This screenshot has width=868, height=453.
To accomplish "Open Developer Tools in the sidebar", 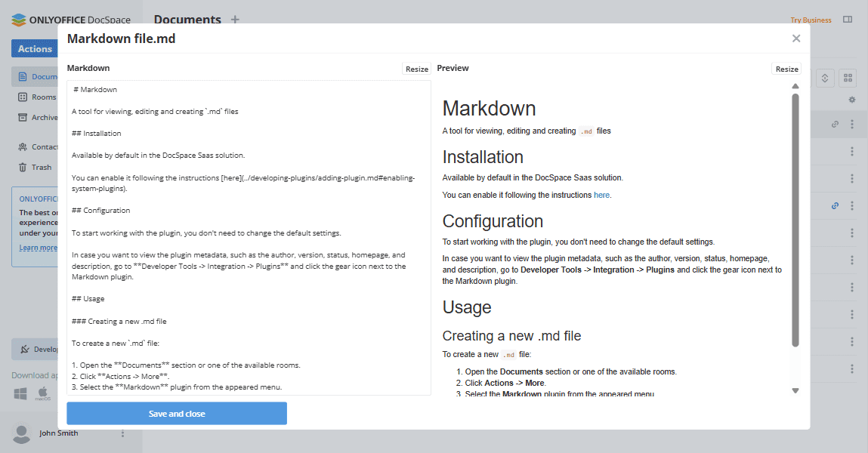I will tap(34, 349).
